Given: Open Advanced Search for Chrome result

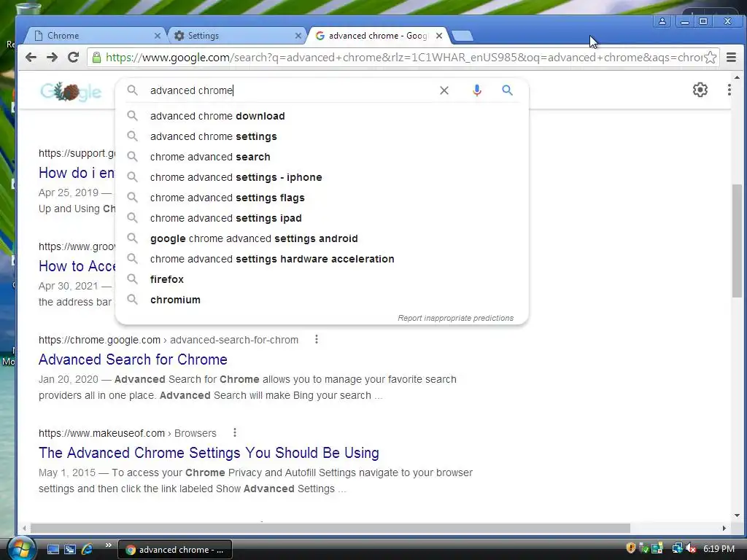Looking at the screenshot, I should (133, 359).
